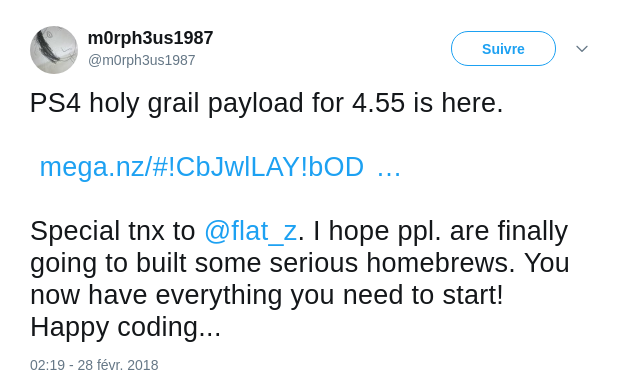Open the bold m0rph3us1987 display name
Screen dimensions: 626x382
pos(151,38)
